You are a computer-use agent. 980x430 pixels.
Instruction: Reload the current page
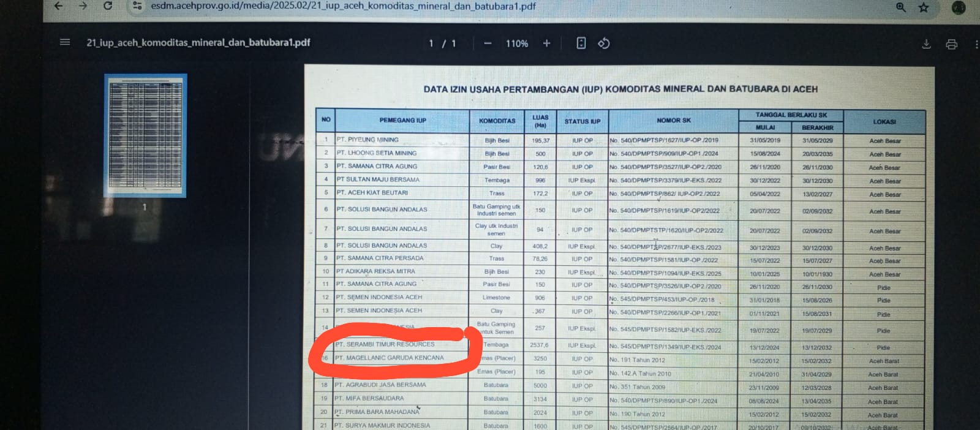click(108, 6)
